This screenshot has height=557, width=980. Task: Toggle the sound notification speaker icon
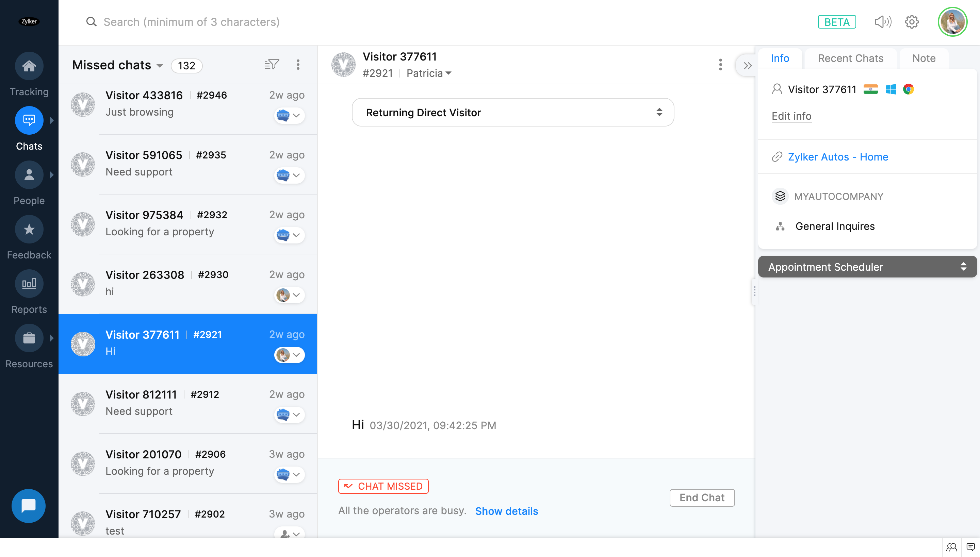tap(883, 22)
